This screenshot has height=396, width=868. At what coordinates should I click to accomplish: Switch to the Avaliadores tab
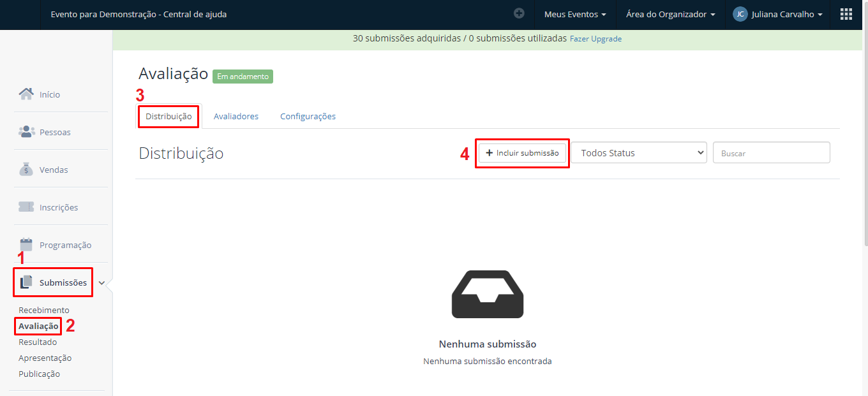(236, 116)
